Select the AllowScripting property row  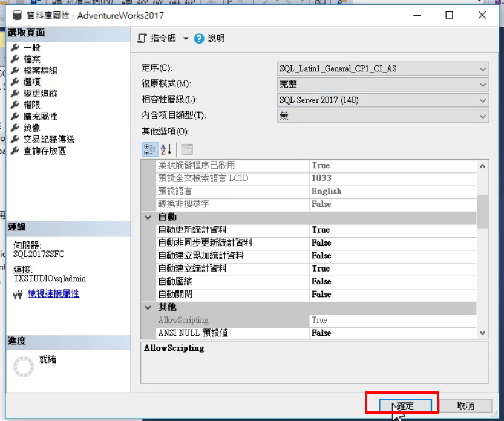(x=316, y=320)
